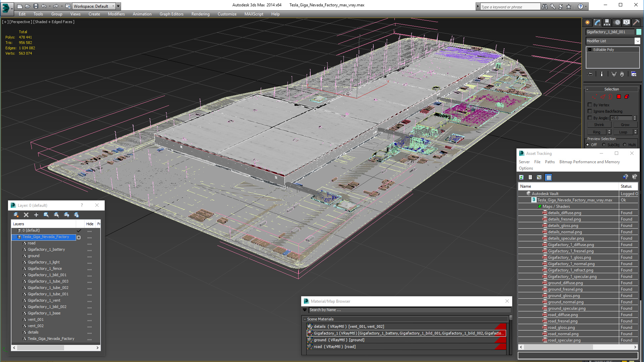The image size is (644, 362).
Task: Click Delete layer X icon
Action: click(x=26, y=215)
